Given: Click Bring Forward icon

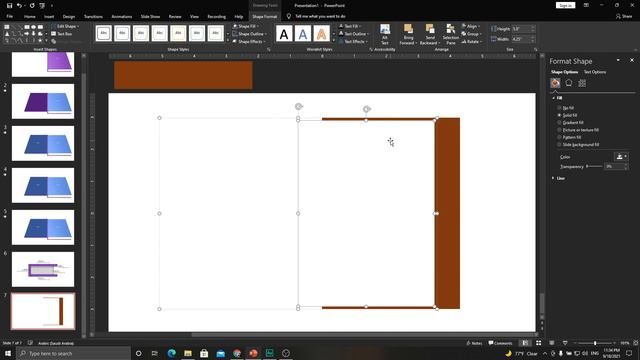Looking at the screenshot, I should 408,34.
